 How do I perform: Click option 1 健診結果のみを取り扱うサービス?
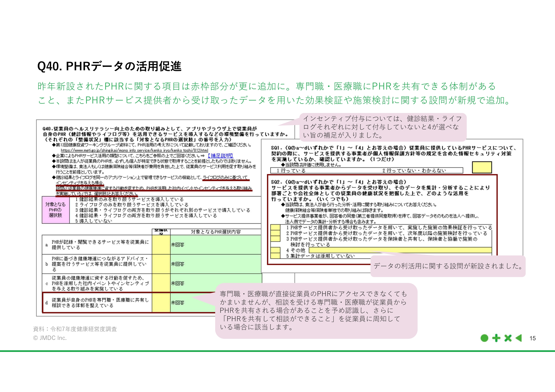pyautogui.click(x=130, y=199)
